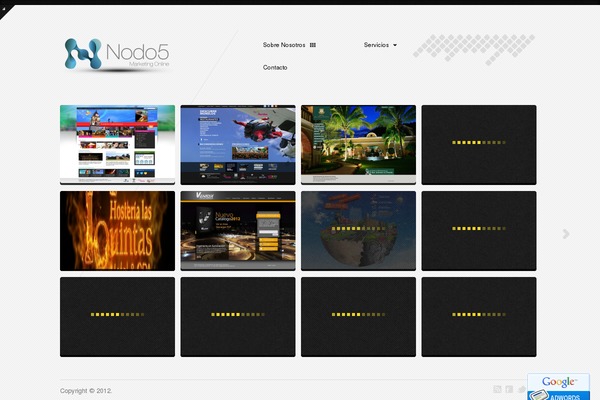Open the Servicios menu
This screenshot has height=400, width=600.
[376, 45]
